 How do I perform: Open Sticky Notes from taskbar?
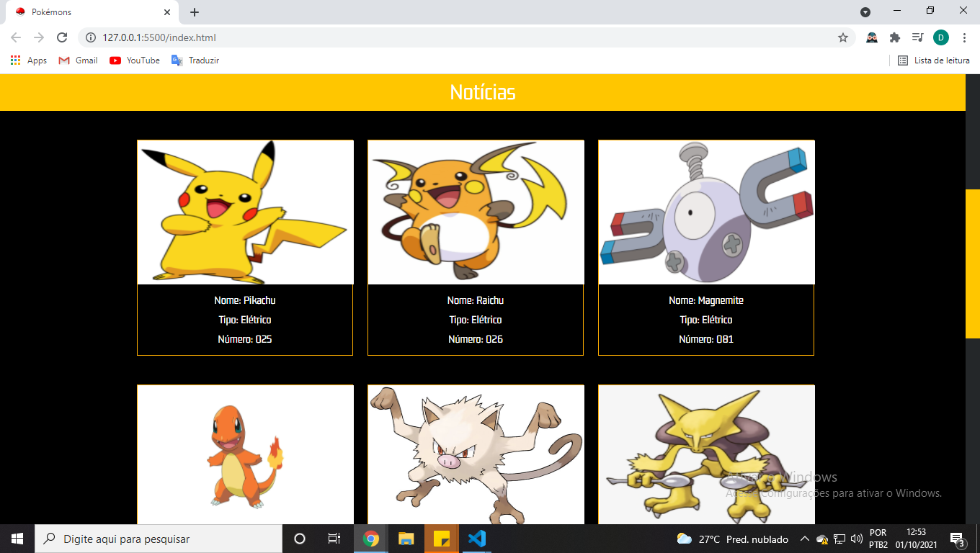[442, 539]
